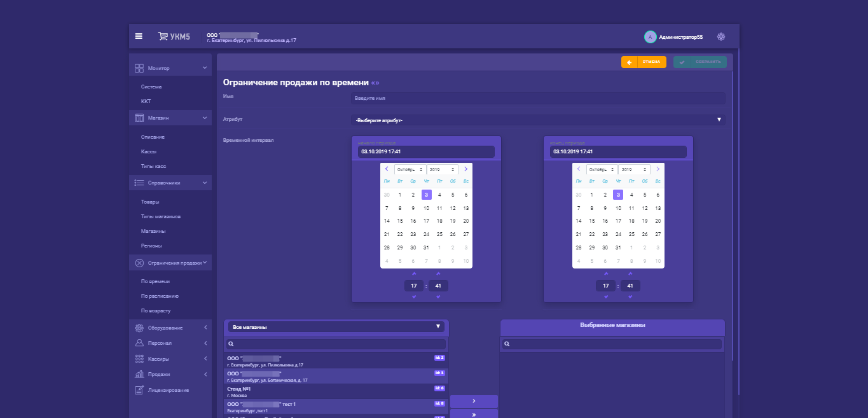Screen dimensions: 868x418
Task: Increase the hour in end-period time picker
Action: coord(606,274)
